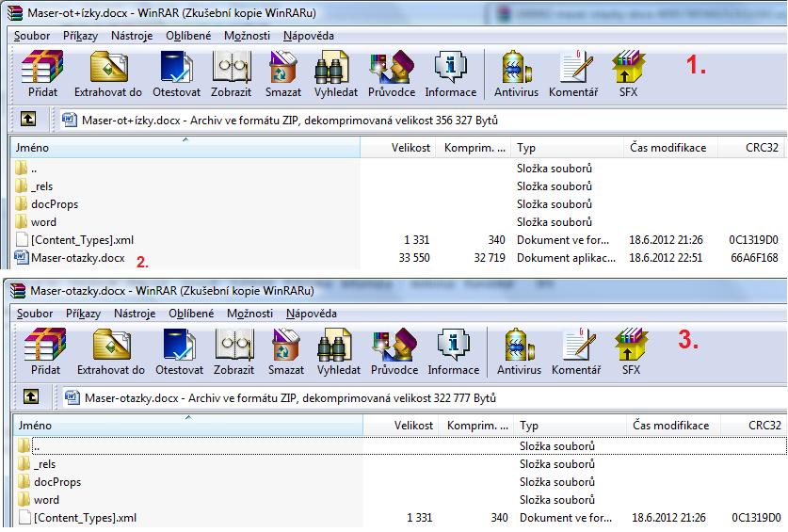Viewport: 788px width, 532px height.
Task: Sort by Jméno column in Maser-otazky window
Action: [x=188, y=425]
